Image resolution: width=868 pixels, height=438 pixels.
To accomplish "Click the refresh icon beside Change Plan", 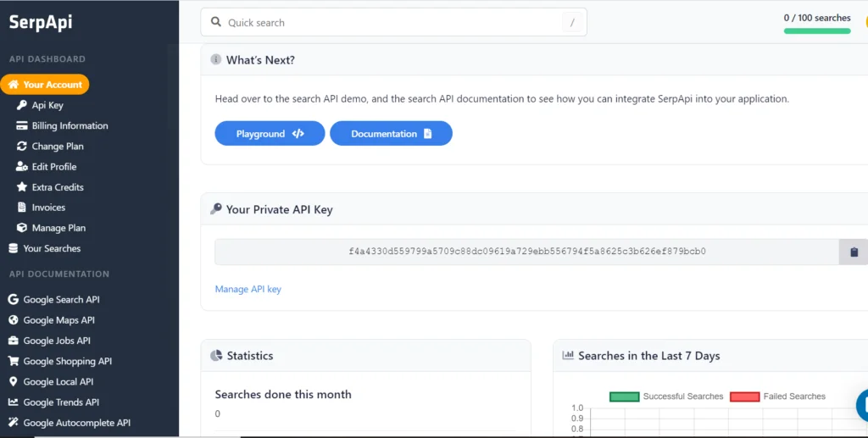I will point(22,147).
